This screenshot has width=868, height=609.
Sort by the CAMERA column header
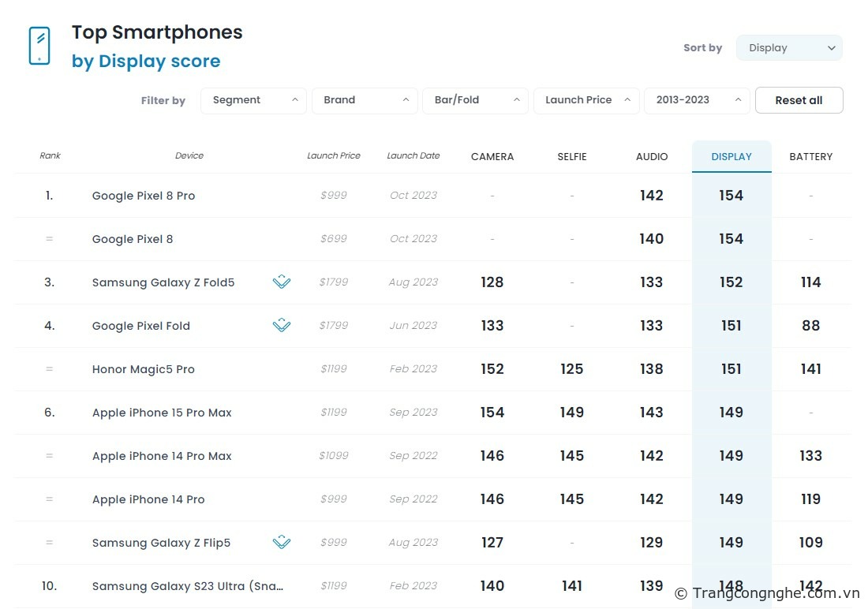(492, 157)
